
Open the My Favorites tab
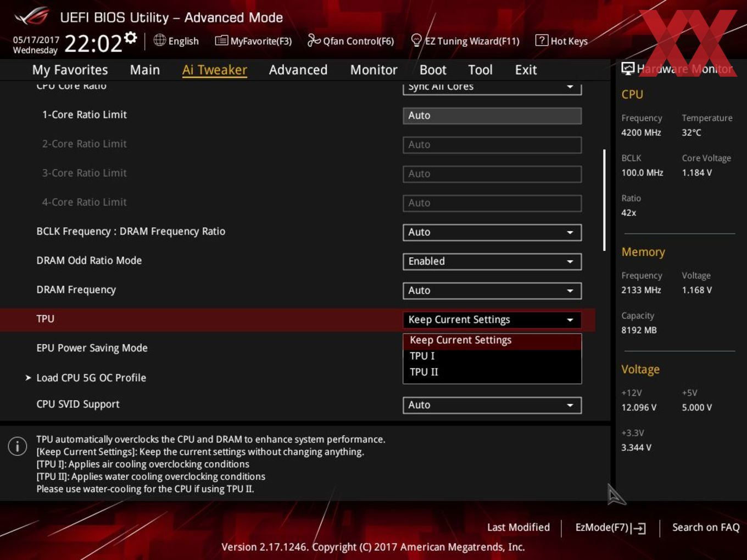coord(70,70)
